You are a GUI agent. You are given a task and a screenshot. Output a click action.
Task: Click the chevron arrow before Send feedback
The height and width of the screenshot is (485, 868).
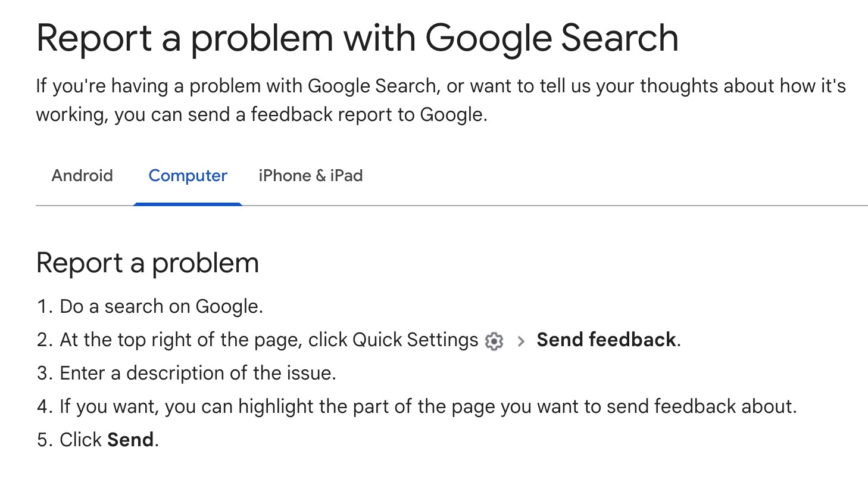(x=521, y=341)
